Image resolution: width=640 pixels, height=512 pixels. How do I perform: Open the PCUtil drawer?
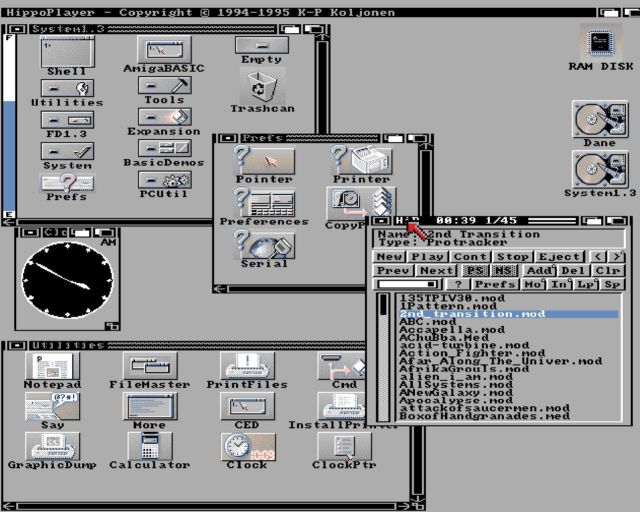tap(164, 180)
